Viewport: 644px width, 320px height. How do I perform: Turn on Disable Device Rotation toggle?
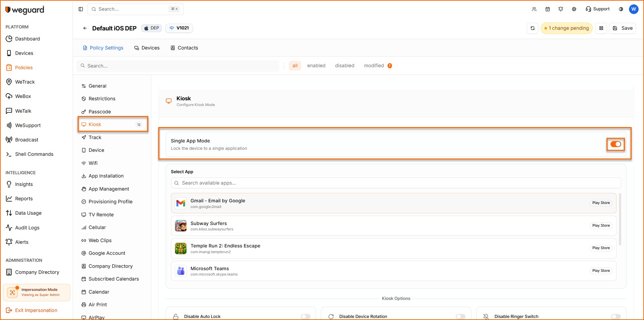pyautogui.click(x=461, y=316)
